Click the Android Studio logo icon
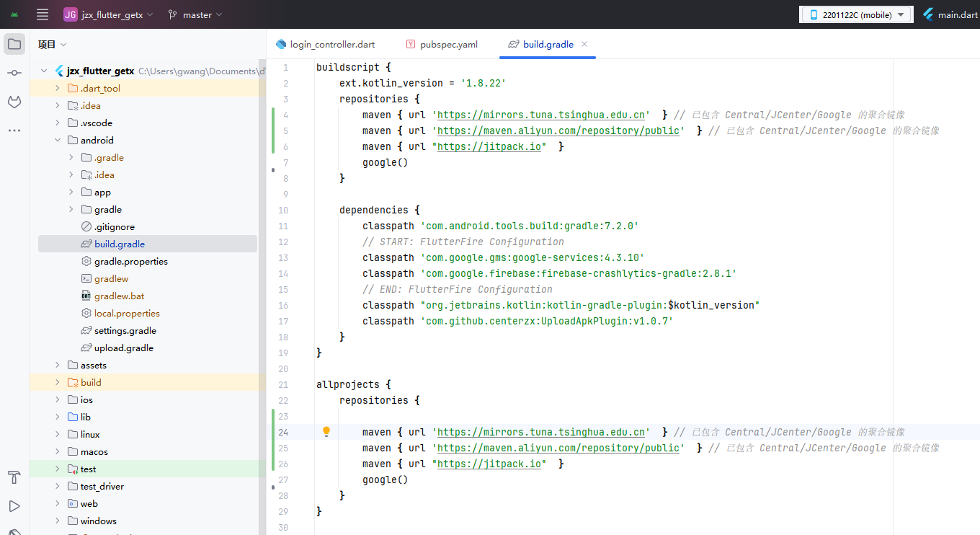The width and height of the screenshot is (980, 535). pyautogui.click(x=14, y=14)
